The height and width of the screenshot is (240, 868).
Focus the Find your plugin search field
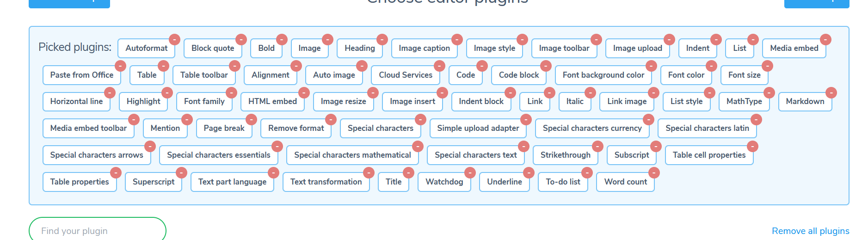coord(98,230)
